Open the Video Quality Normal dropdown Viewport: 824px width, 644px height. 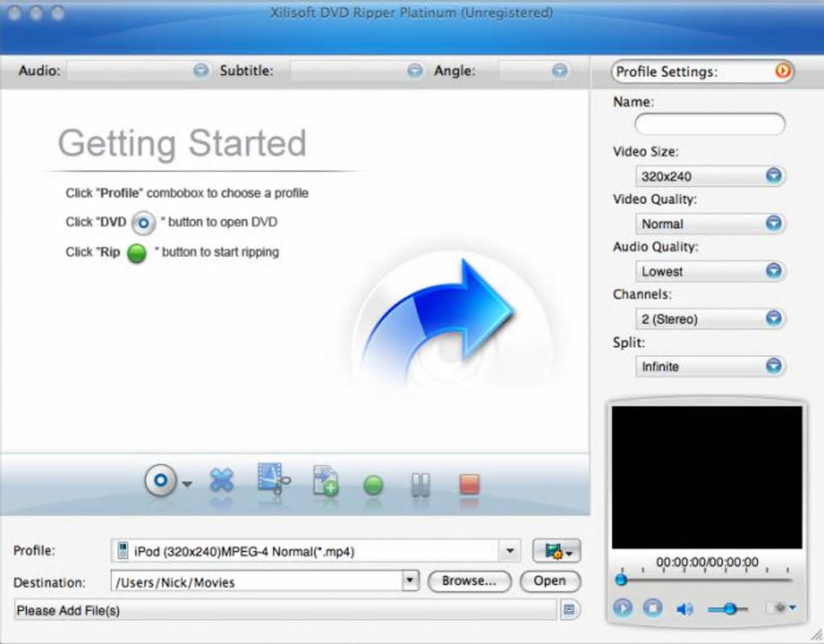tap(710, 224)
